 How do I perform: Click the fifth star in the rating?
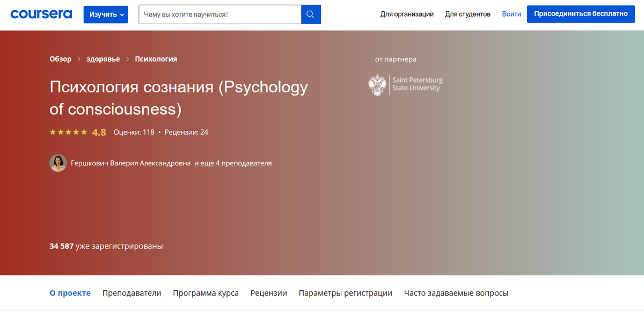click(84, 131)
